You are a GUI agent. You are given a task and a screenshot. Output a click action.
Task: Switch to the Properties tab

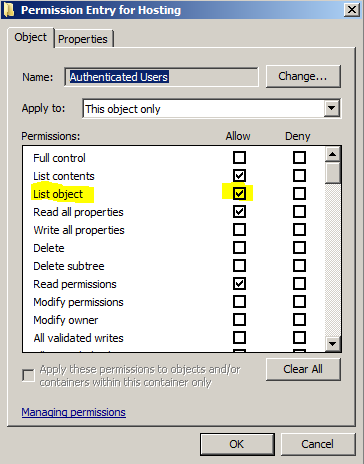coord(83,39)
